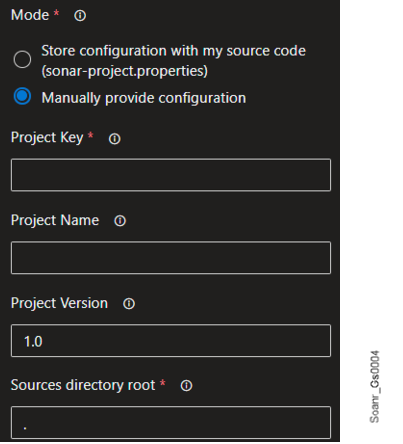Image resolution: width=403 pixels, height=444 pixels.
Task: Click the Mode field label
Action: coord(30,15)
